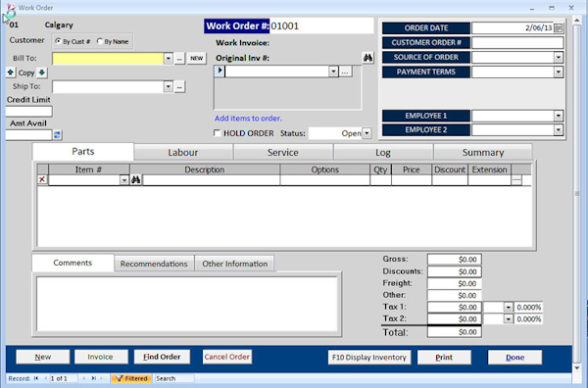
Task: Toggle the Filtered indicator in record bar
Action: 131,378
